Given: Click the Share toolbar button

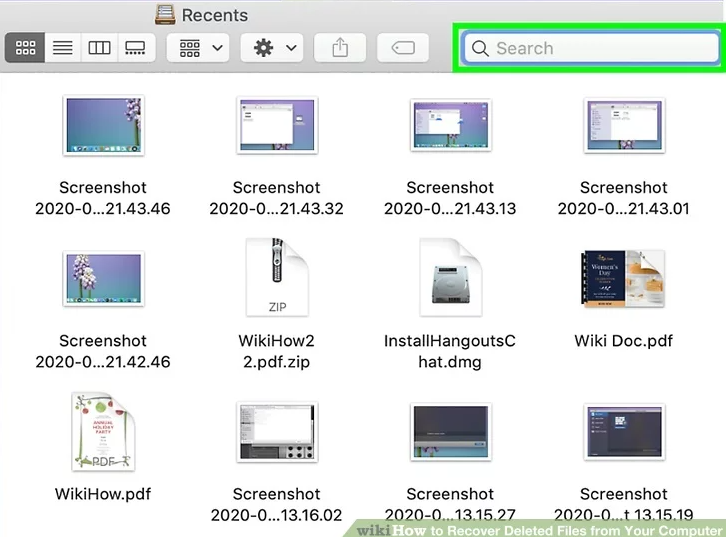Looking at the screenshot, I should 340,48.
